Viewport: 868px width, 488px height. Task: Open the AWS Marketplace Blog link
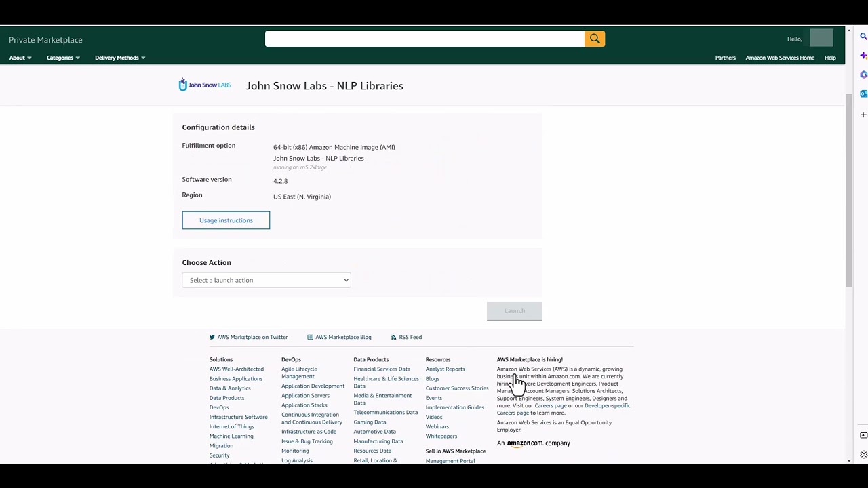click(x=343, y=337)
